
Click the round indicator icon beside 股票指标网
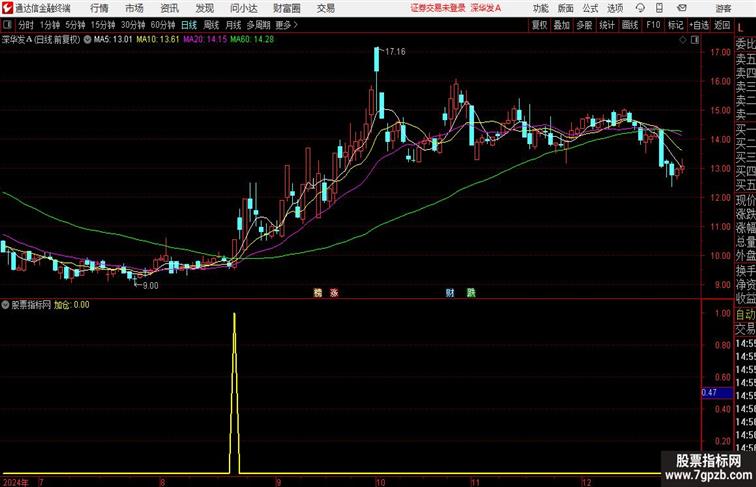(x=5, y=305)
